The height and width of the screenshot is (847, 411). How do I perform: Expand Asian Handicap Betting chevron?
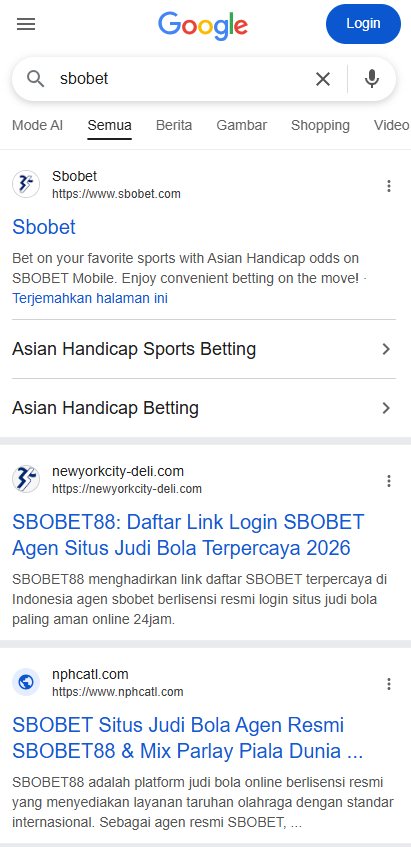(x=386, y=408)
